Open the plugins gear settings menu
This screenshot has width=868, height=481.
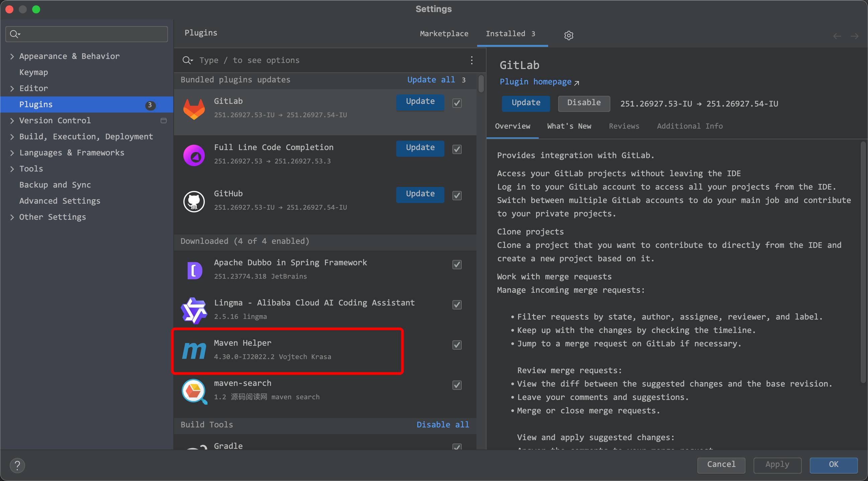(x=569, y=35)
